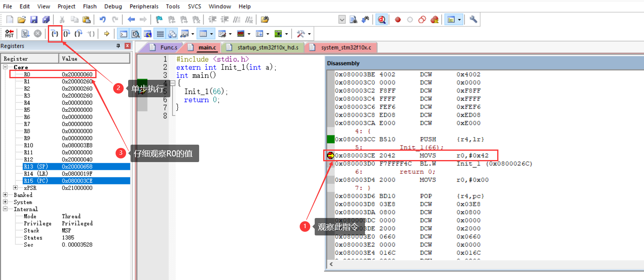Insert a bookmark with the flag icon
The image size is (644, 280).
[x=159, y=19]
